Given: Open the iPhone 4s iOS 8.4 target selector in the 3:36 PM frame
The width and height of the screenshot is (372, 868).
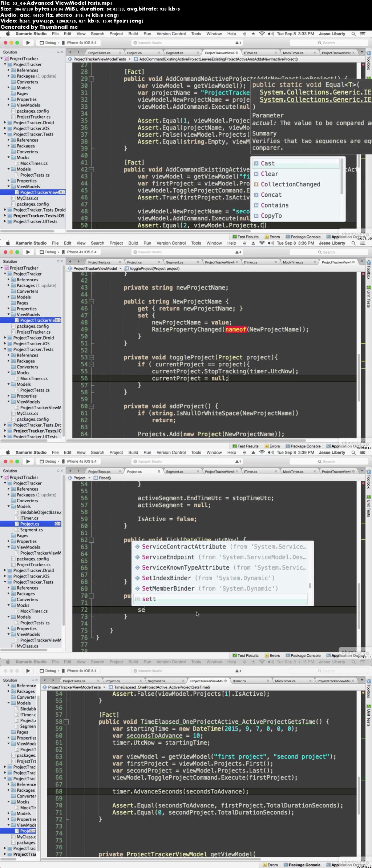Looking at the screenshot, I should pos(80,252).
